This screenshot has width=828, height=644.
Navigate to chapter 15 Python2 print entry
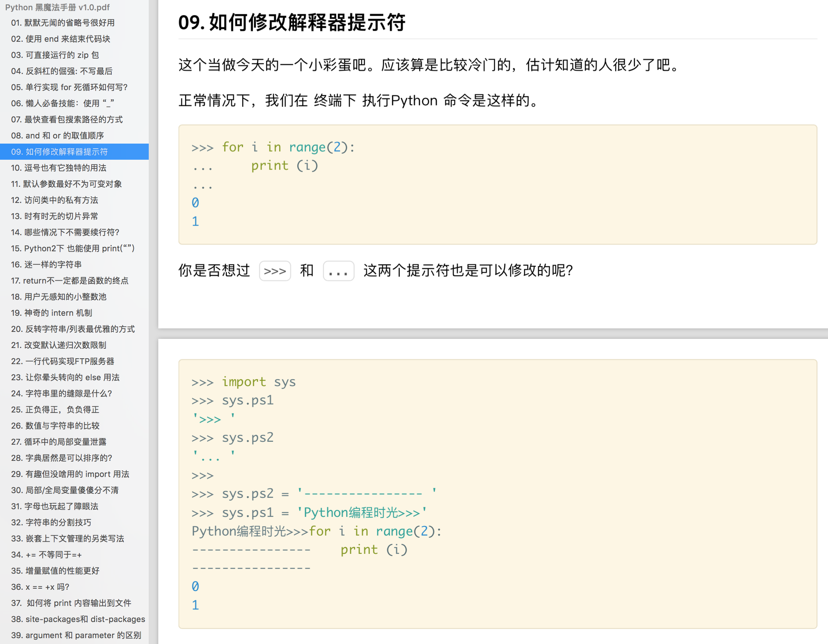[x=73, y=248]
